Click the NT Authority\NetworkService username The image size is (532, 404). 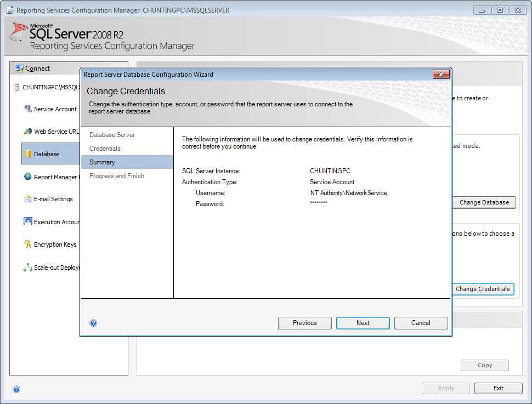click(348, 193)
